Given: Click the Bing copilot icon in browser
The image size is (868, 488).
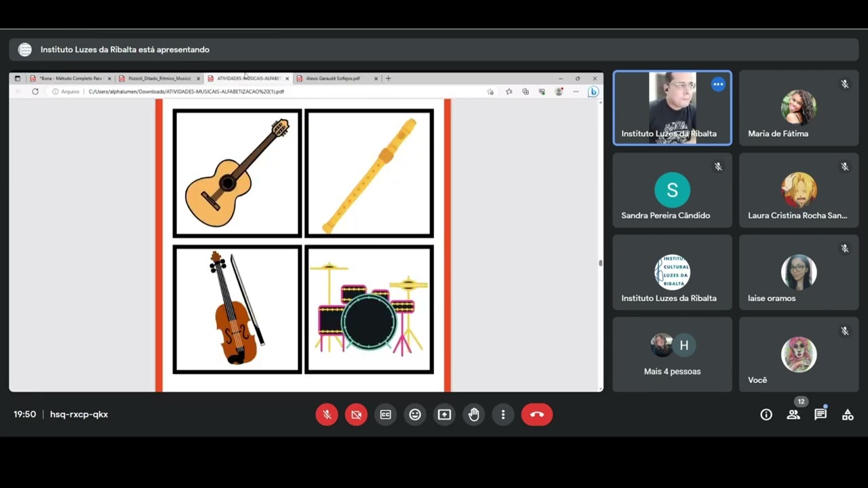Looking at the screenshot, I should 593,91.
